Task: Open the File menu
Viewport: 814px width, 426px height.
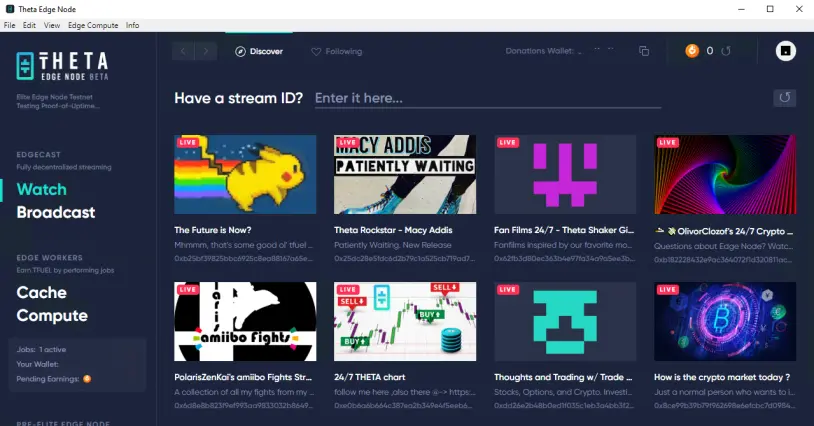Action: click(9, 25)
